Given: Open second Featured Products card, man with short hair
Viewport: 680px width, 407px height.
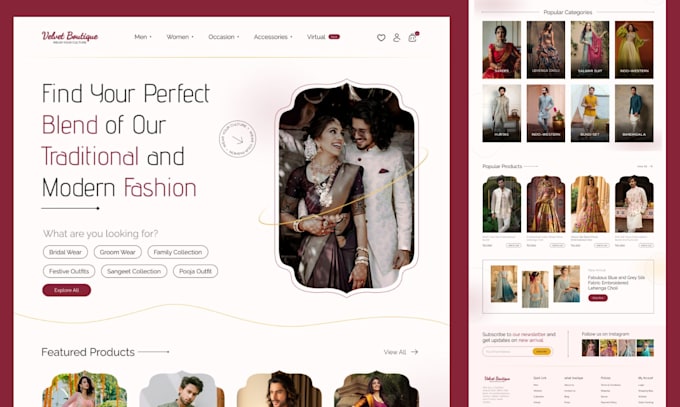Looking at the screenshot, I should pos(182,389).
